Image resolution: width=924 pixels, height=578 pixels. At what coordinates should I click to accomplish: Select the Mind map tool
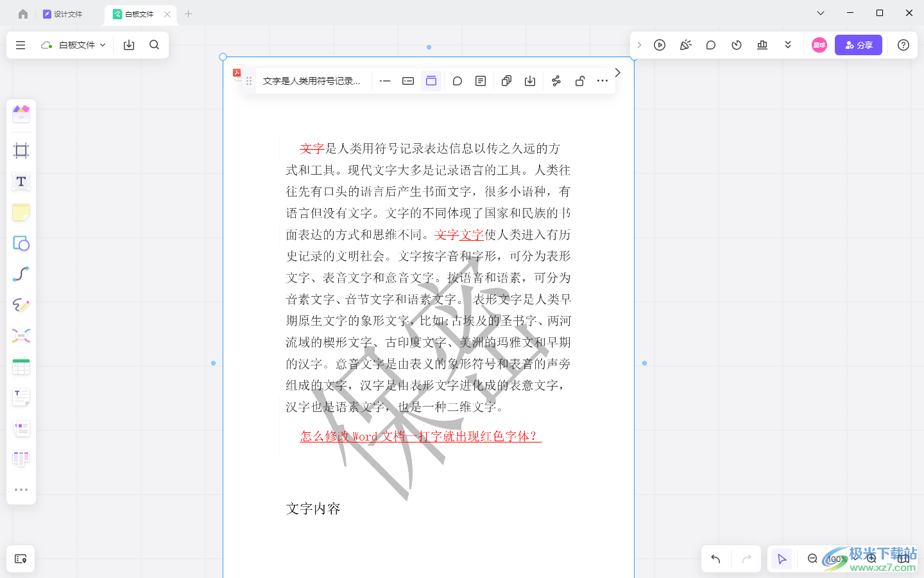[21, 336]
